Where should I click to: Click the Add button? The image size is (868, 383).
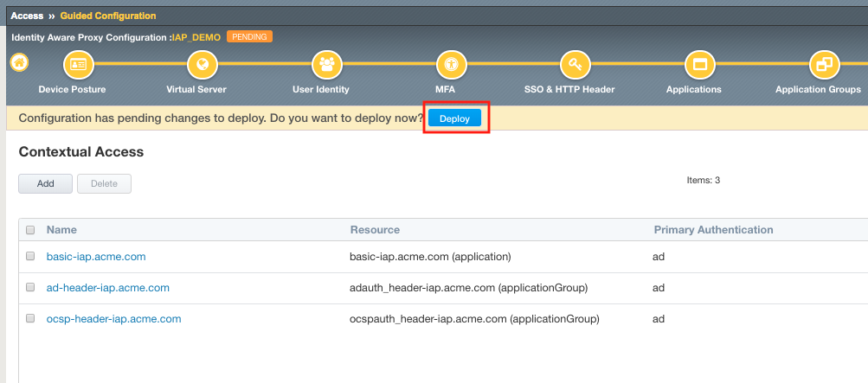point(45,183)
